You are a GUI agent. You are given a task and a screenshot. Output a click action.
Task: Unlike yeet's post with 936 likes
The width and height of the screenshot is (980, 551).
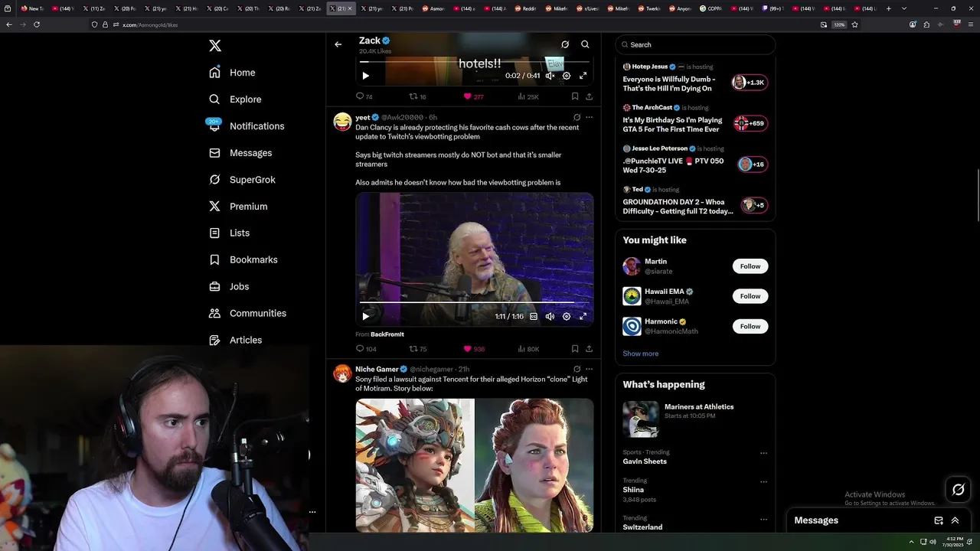tap(474, 349)
